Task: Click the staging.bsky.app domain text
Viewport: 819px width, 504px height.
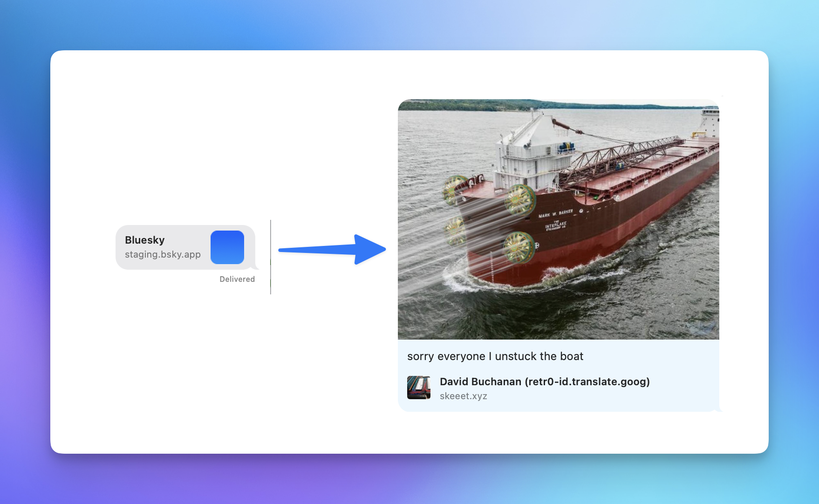Action: 163,254
